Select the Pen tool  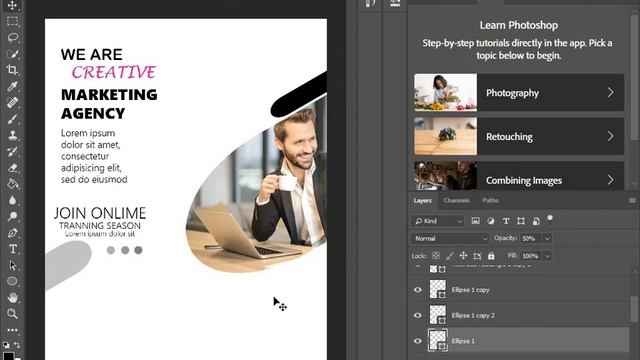pyautogui.click(x=12, y=233)
